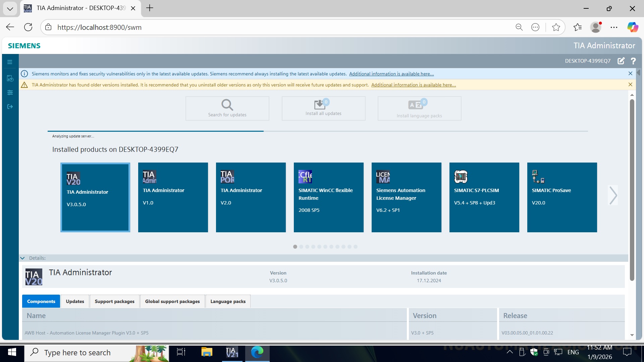This screenshot has width=644, height=362.
Task: Dismiss the blue security information banner
Action: pyautogui.click(x=630, y=73)
